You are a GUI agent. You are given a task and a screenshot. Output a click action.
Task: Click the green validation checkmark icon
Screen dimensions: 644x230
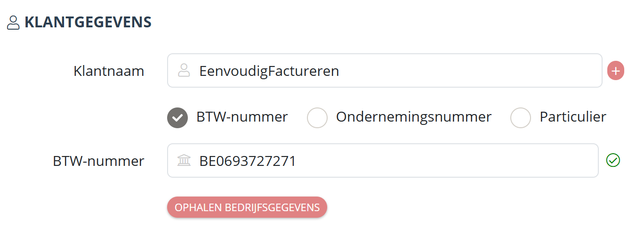pos(613,161)
